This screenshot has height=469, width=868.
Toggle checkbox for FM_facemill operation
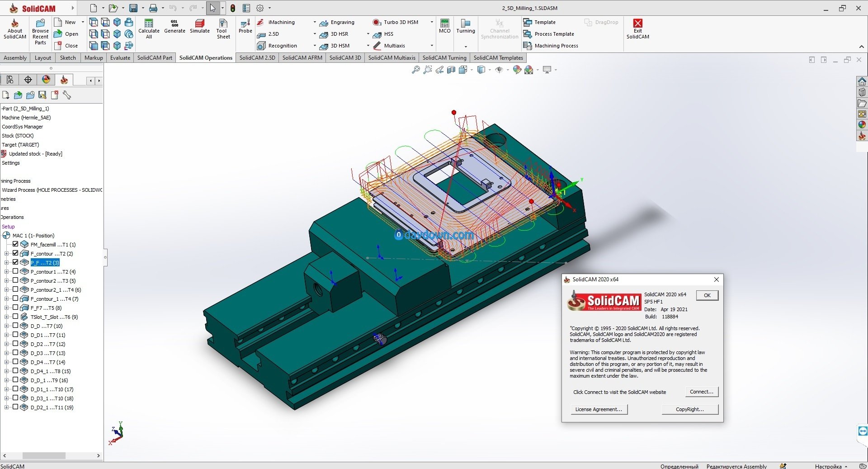coord(15,244)
